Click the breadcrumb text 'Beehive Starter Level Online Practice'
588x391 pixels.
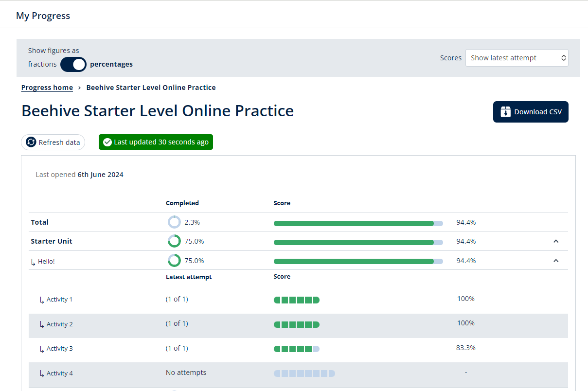[x=151, y=88]
